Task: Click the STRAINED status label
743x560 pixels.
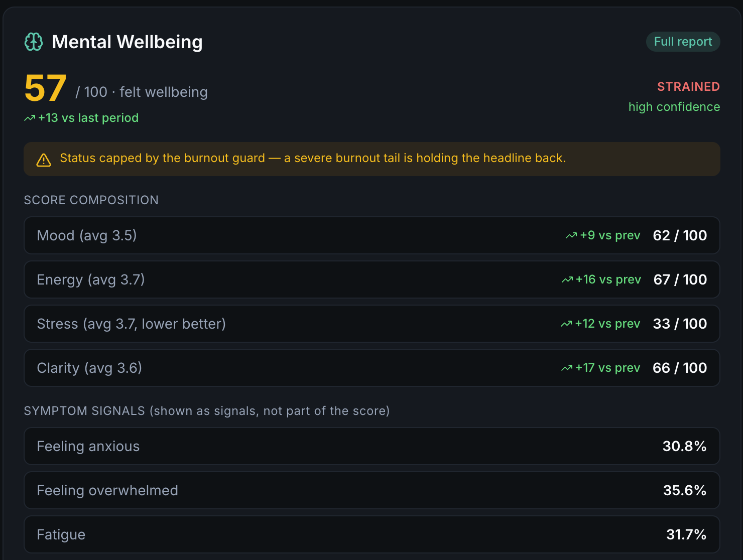Action: coord(688,87)
